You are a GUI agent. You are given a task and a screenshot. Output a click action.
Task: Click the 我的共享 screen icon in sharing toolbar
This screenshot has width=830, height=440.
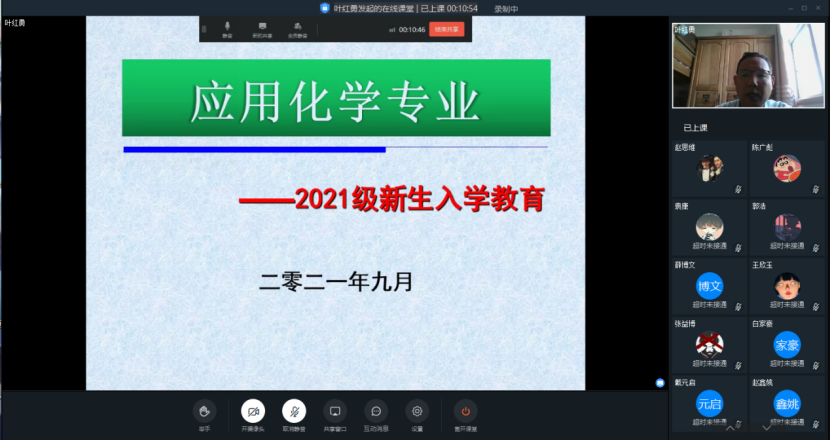[x=262, y=27]
